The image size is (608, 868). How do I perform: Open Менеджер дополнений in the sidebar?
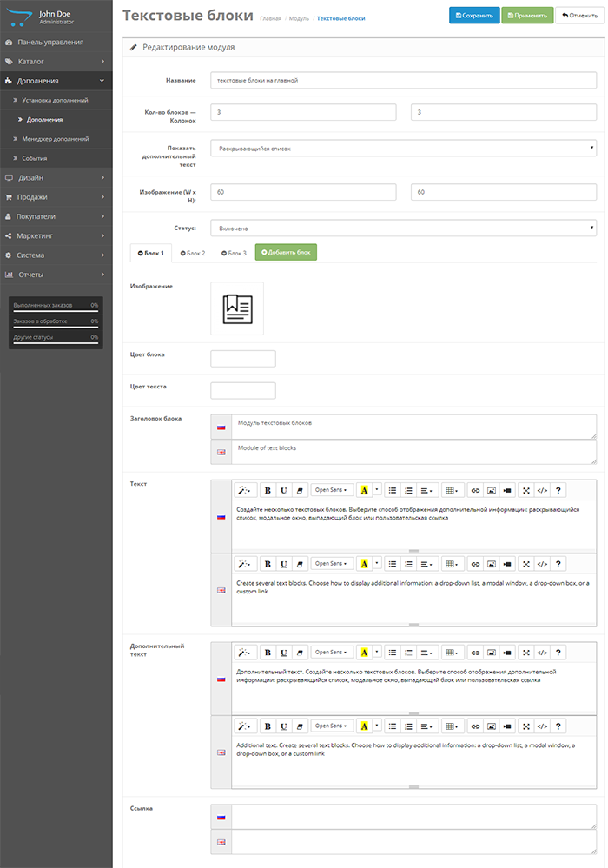pyautogui.click(x=55, y=139)
